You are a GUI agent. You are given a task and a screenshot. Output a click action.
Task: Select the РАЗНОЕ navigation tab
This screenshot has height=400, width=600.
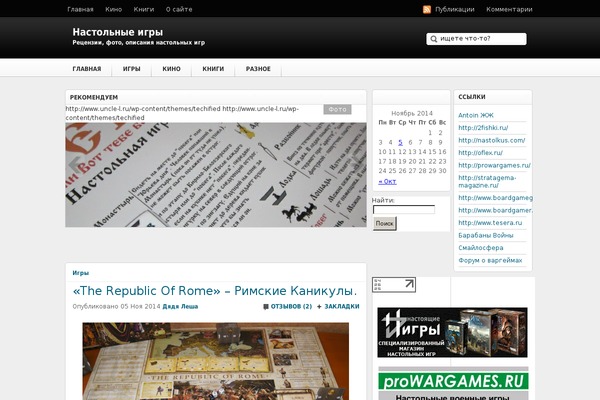(258, 69)
